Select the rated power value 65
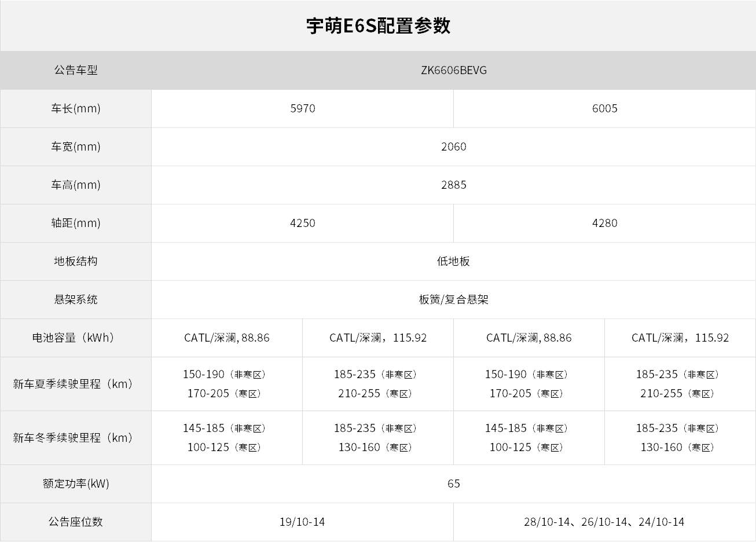Screen dimensions: 756x542 coord(453,484)
